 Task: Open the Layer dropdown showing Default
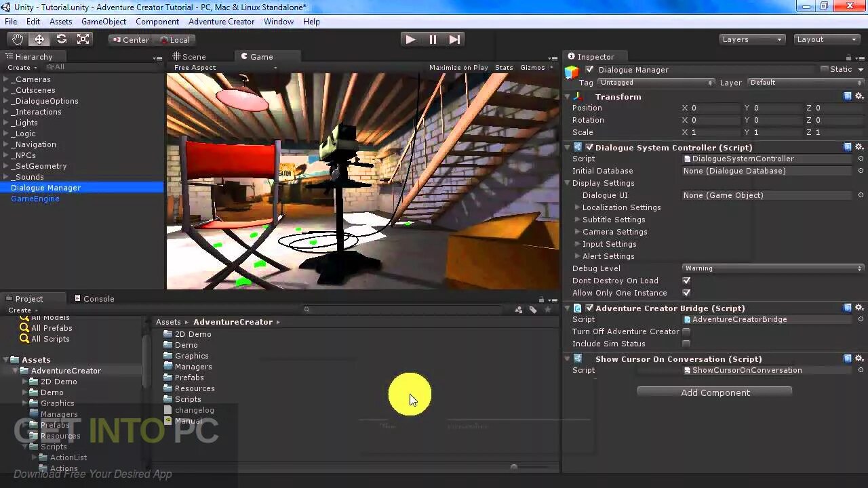click(806, 83)
